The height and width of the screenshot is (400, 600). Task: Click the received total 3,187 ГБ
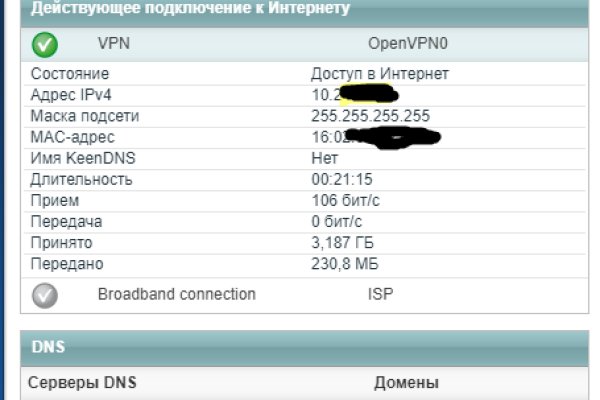point(346,242)
